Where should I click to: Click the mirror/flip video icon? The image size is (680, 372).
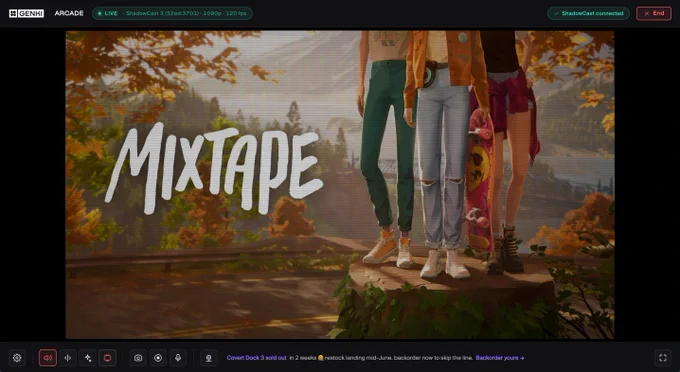[x=68, y=358]
